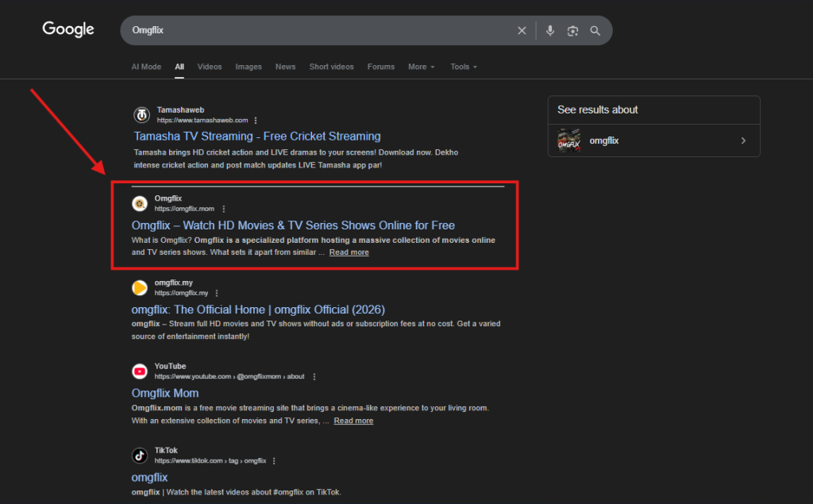
Task: Switch to the Videos tab
Action: tap(210, 67)
